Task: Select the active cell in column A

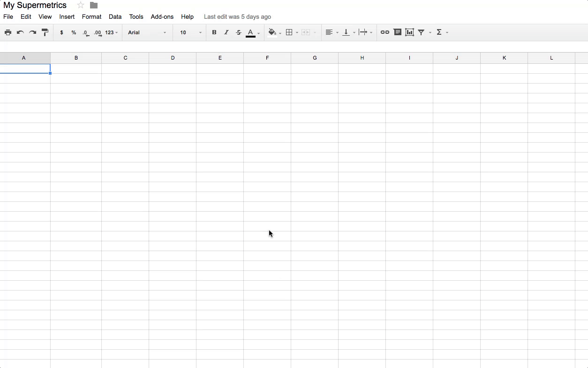Action: [25, 69]
